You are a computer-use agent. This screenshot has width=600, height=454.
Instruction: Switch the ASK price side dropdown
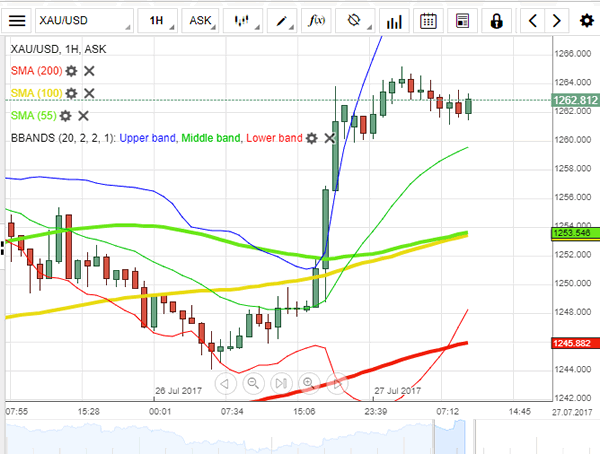(200, 21)
